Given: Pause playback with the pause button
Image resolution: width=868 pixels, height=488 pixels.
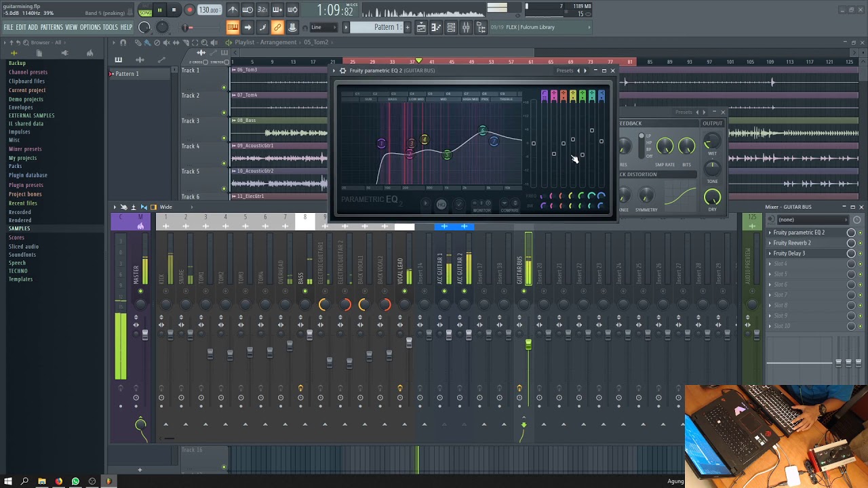Looking at the screenshot, I should point(159,9).
